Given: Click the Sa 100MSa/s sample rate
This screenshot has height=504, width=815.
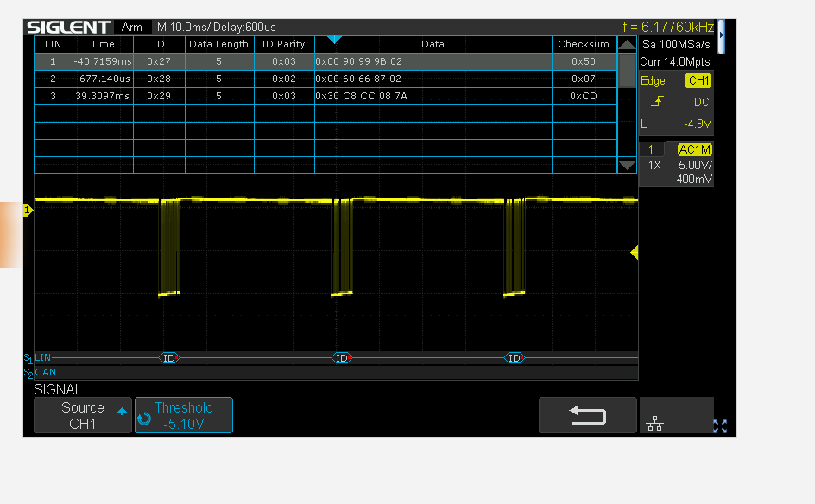Looking at the screenshot, I should click(676, 44).
